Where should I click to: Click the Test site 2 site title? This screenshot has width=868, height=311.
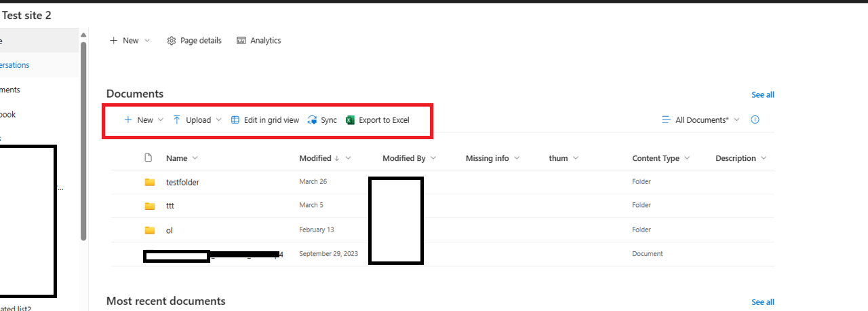(x=26, y=15)
